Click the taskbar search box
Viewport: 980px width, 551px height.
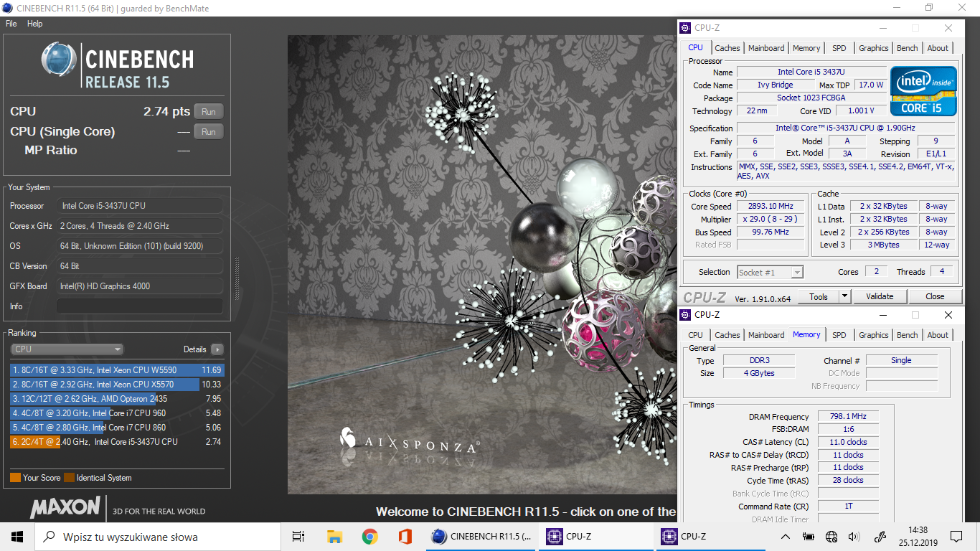[158, 537]
